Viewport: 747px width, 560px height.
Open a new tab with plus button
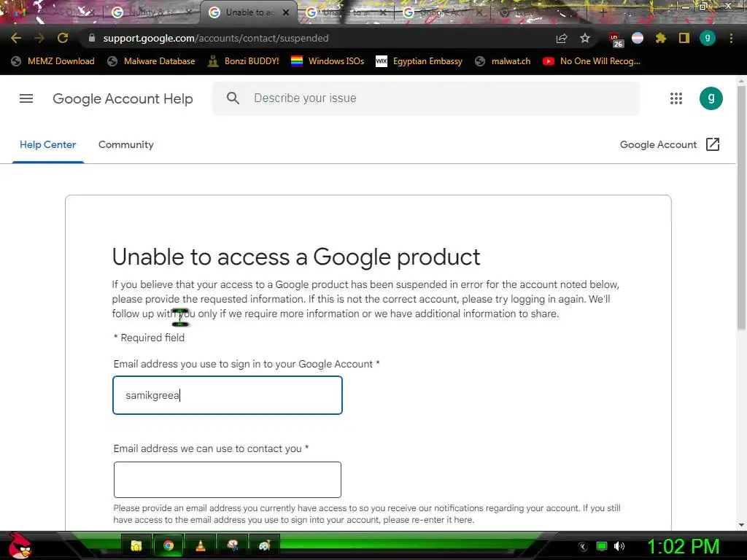point(603,13)
